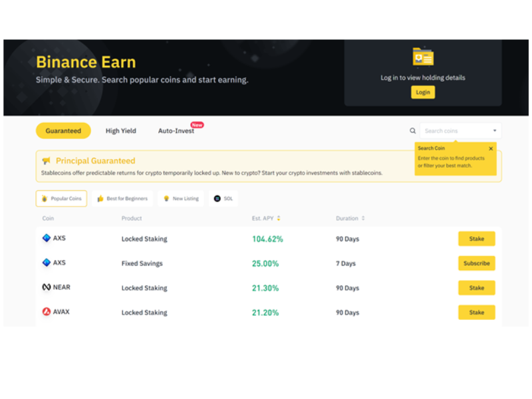
Task: Open the Auto-Invest tab
Action: coord(176,131)
